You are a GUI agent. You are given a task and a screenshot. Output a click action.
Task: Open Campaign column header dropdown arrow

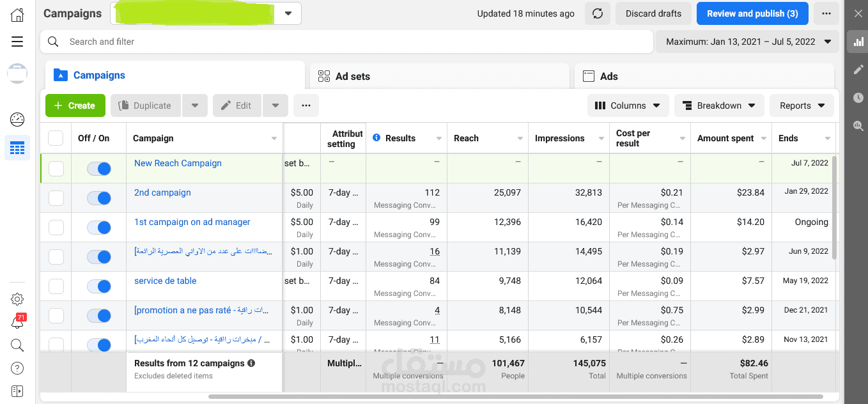click(x=274, y=139)
